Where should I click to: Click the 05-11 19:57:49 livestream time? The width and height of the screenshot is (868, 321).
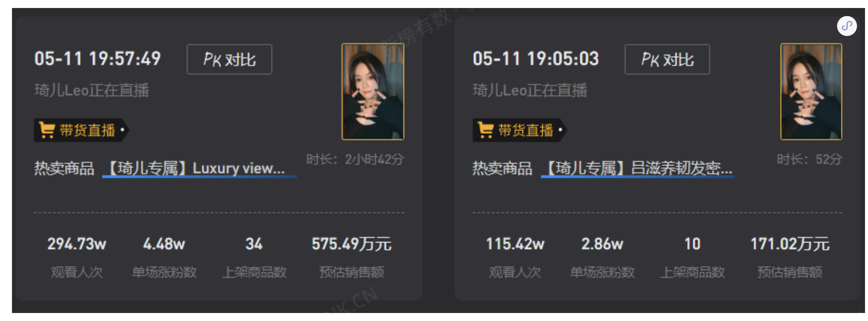97,59
